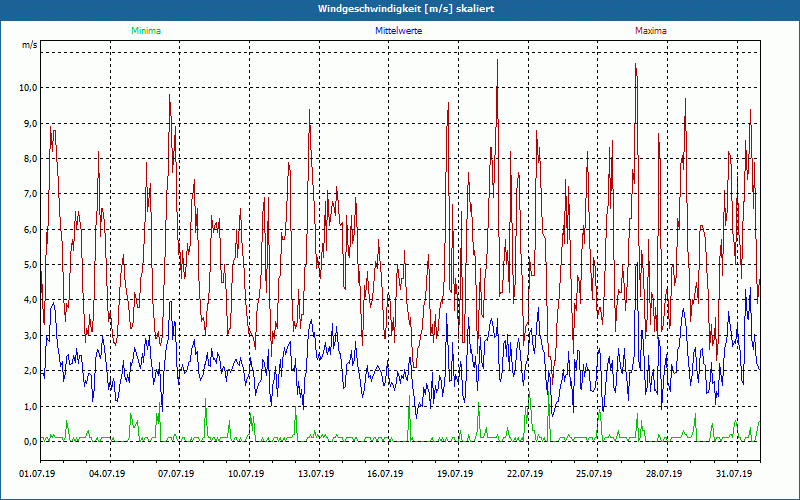The width and height of the screenshot is (800, 500).
Task: Click the 6,0 y-axis value
Action: [30, 229]
